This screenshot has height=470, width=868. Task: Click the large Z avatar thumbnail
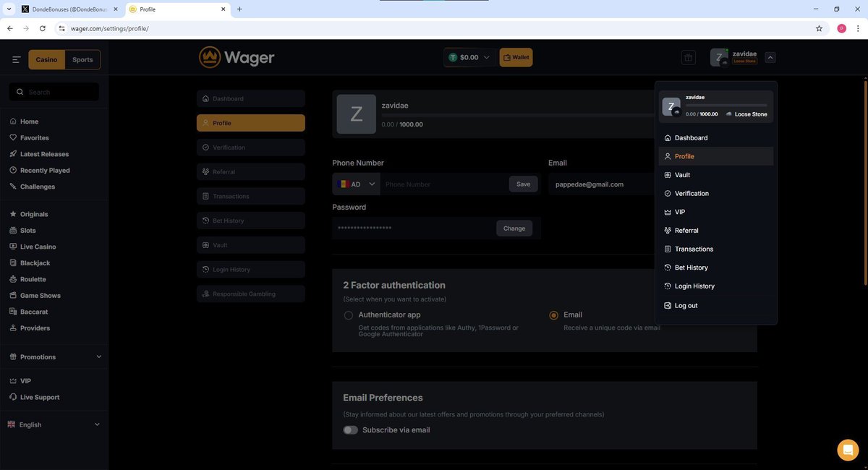357,114
